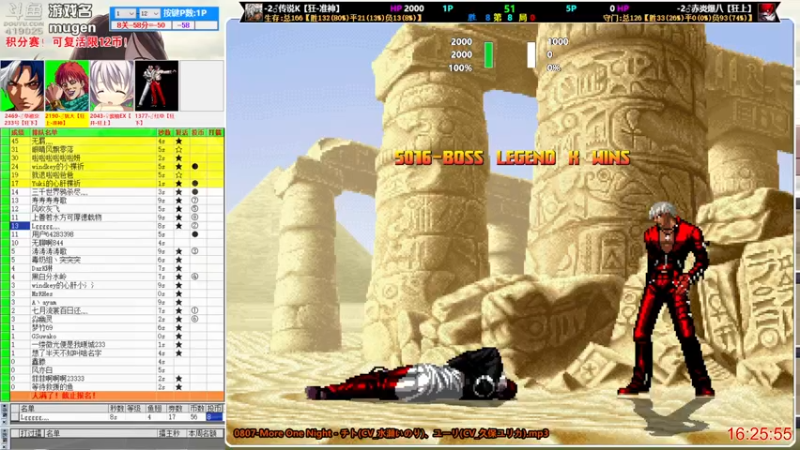
Task: Click the star in 涛涛涛涛歌 row
Action: (x=179, y=251)
